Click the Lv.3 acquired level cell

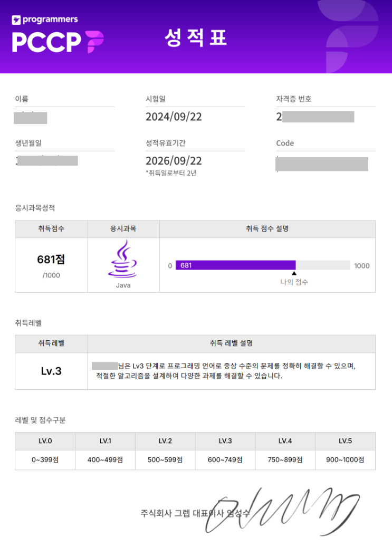coord(51,371)
